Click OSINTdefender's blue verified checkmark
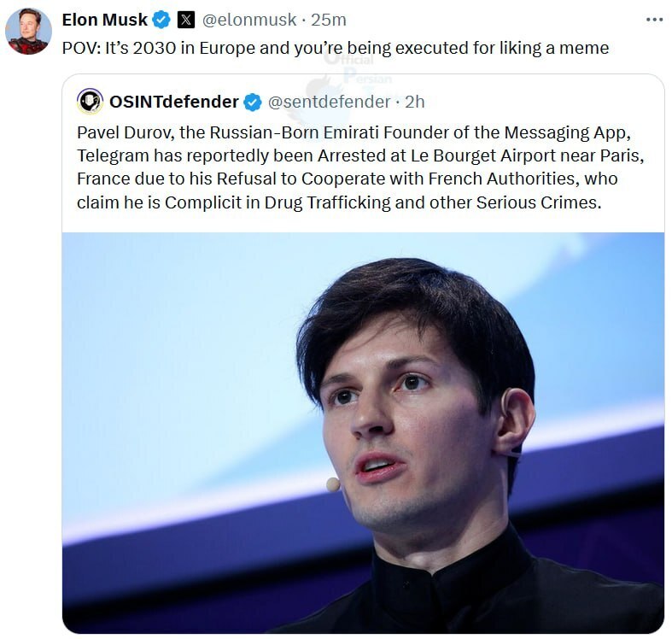 pyautogui.click(x=253, y=103)
